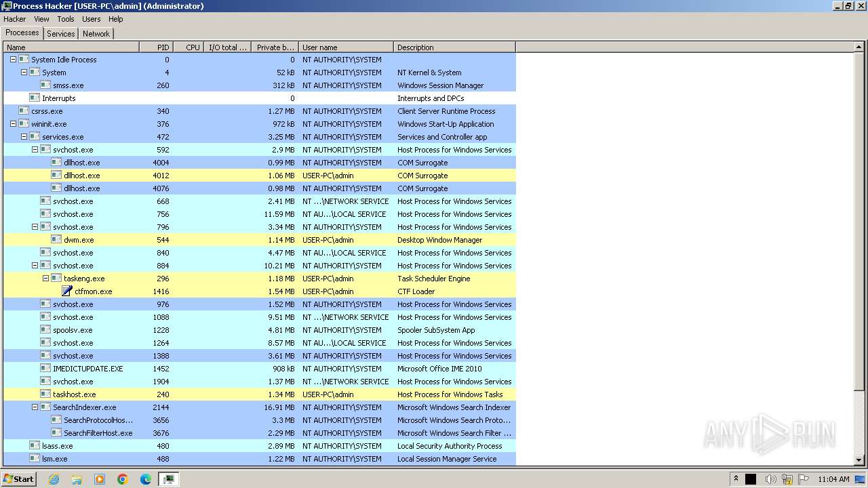Click Process Hacker taskbar button

[168, 479]
